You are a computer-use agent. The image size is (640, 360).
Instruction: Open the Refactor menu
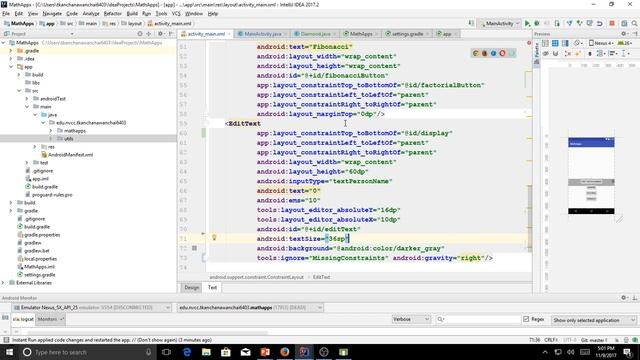click(x=113, y=13)
